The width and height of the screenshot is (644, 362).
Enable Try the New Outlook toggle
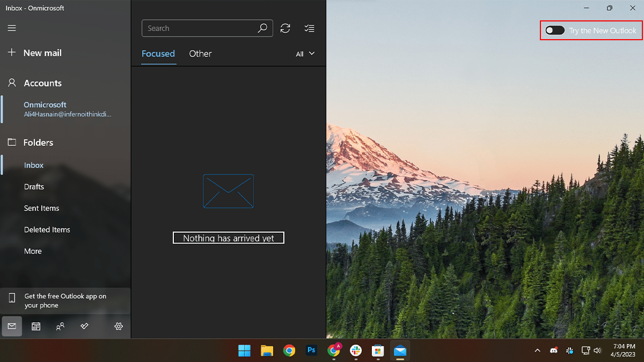(x=555, y=31)
